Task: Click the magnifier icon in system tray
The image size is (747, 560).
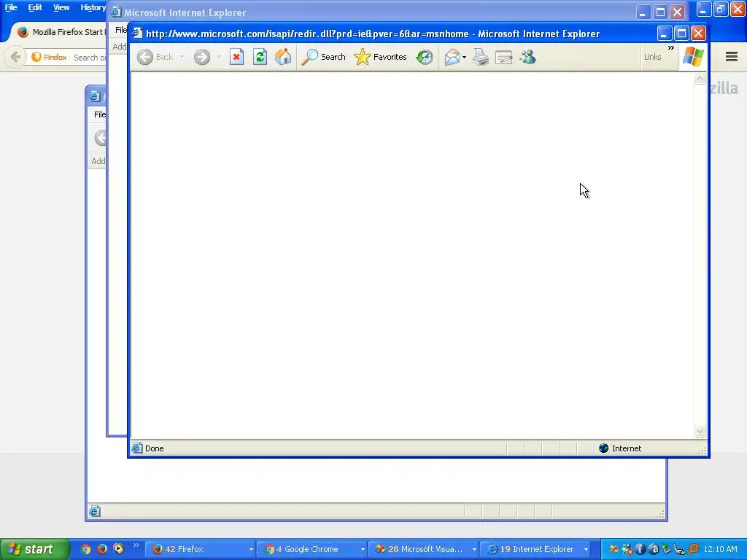Action: 693,549
